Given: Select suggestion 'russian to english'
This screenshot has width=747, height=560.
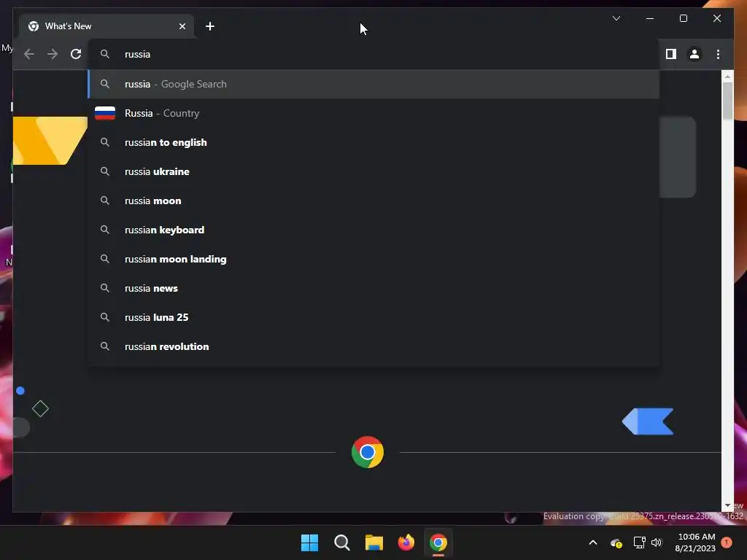Looking at the screenshot, I should point(374,142).
